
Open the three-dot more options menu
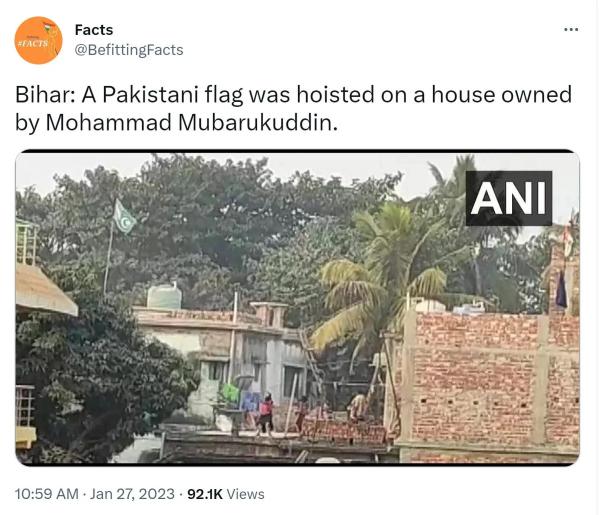[571, 29]
